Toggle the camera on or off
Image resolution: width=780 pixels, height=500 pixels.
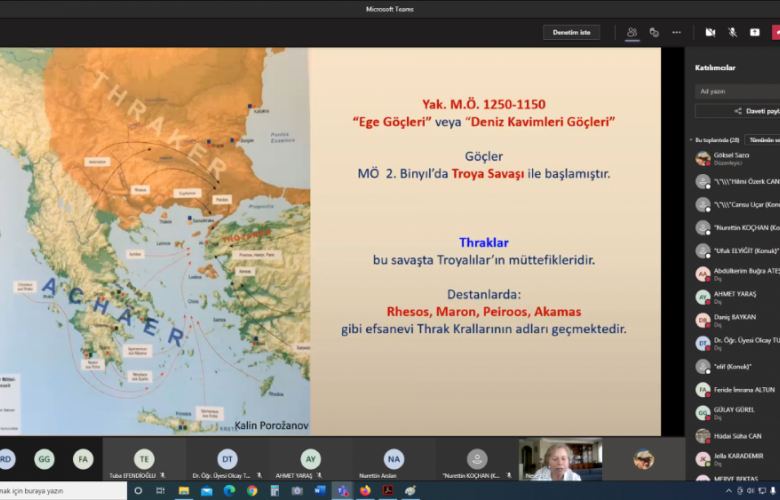pyautogui.click(x=710, y=32)
